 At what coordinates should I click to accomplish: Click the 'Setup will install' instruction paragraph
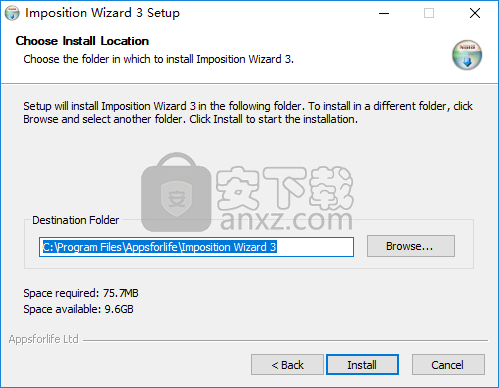(x=248, y=112)
